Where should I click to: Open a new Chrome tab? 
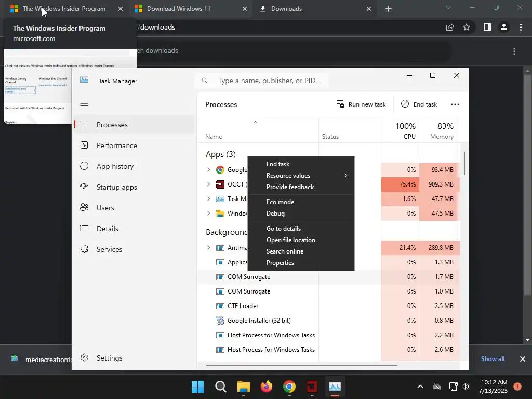(x=389, y=9)
